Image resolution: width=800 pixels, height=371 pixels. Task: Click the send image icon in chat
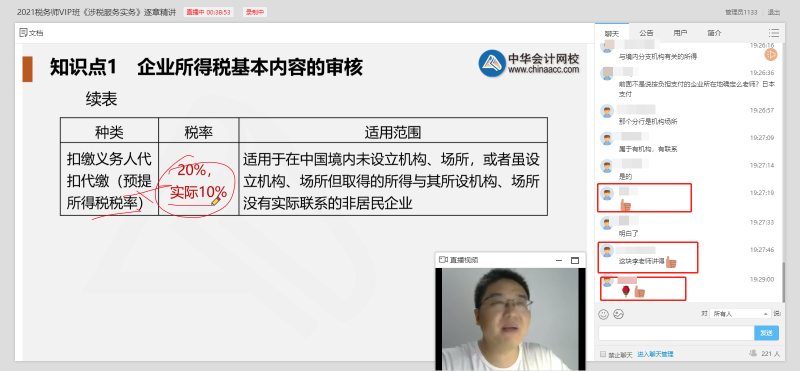[x=618, y=314]
